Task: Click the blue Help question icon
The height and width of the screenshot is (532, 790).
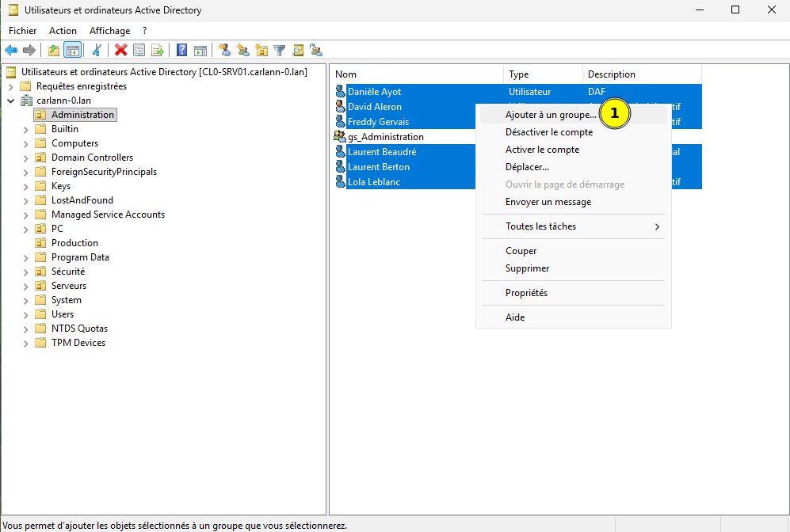Action: tap(182, 51)
